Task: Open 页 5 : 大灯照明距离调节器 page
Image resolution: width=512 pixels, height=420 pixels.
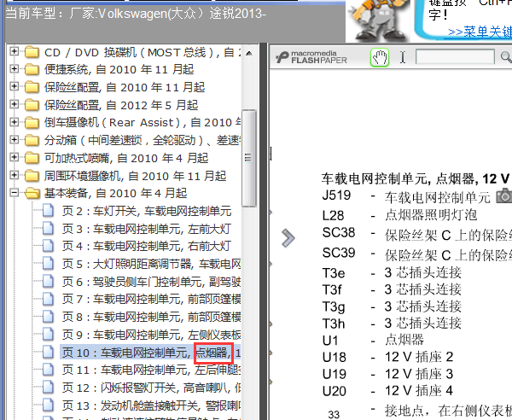Action: coord(151,264)
